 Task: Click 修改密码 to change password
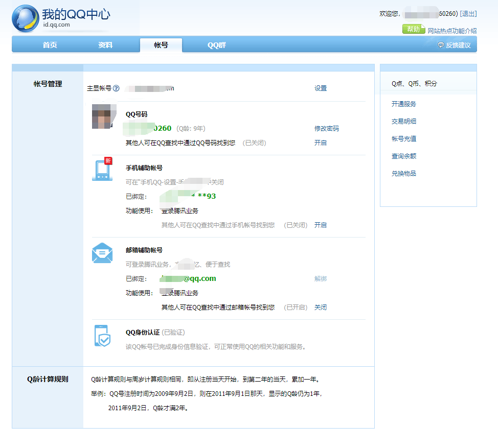coord(326,129)
